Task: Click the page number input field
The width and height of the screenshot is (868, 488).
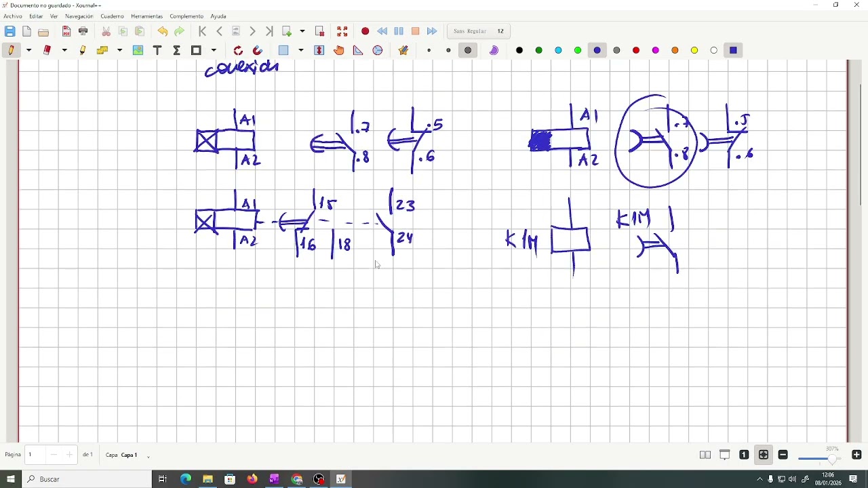Action: (x=36, y=455)
